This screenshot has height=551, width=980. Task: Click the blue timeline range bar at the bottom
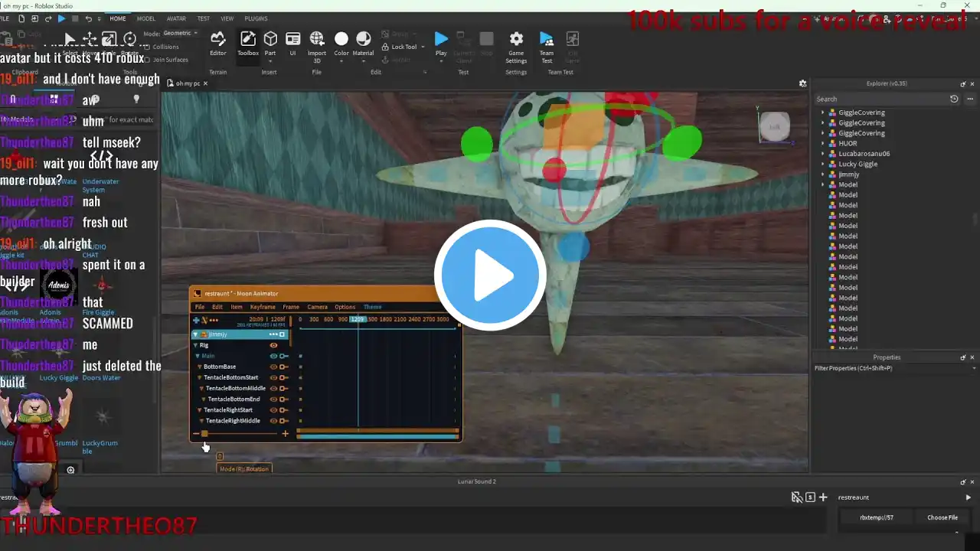377,437
